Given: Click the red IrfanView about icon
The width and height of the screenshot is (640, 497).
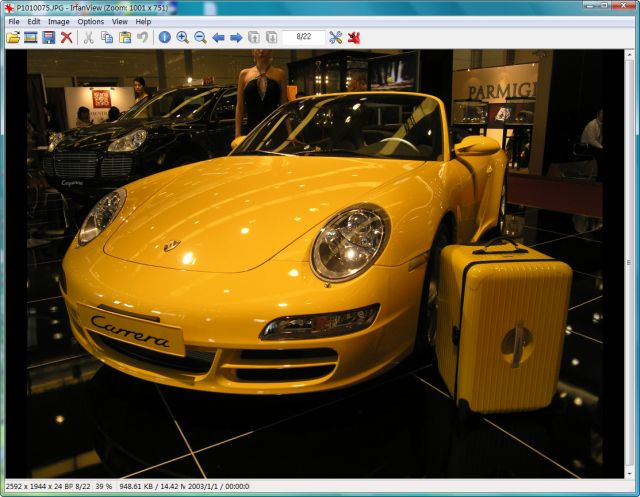Looking at the screenshot, I should point(353,37).
